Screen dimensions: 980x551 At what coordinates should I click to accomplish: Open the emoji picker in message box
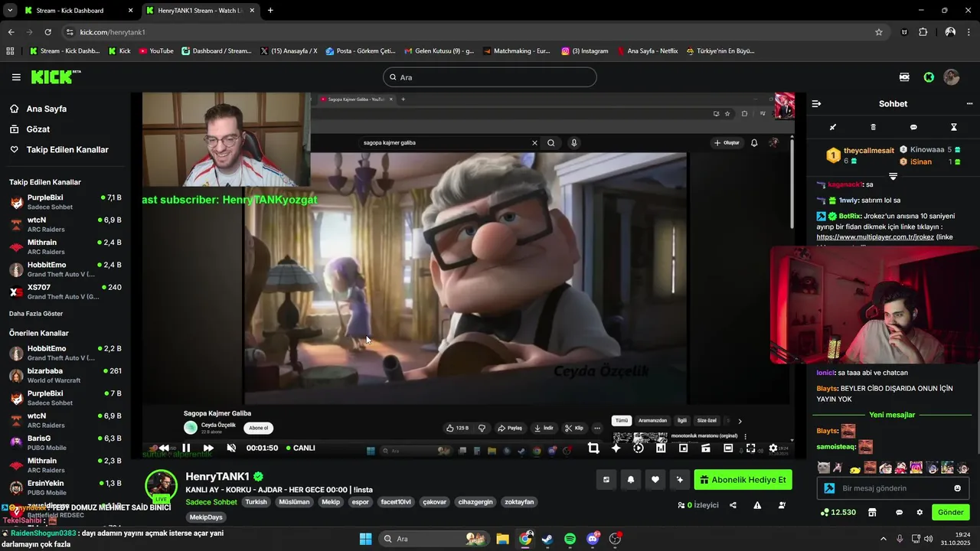tap(957, 488)
